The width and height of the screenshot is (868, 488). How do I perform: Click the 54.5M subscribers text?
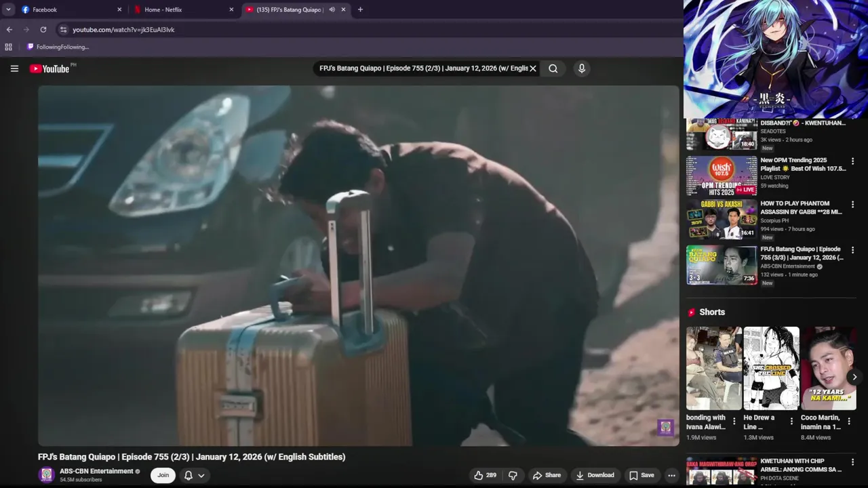pyautogui.click(x=81, y=480)
